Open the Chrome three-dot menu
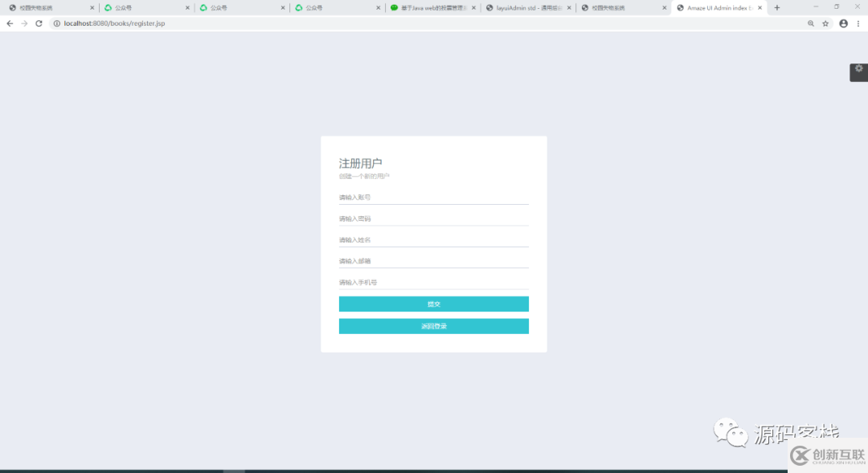 pyautogui.click(x=858, y=23)
